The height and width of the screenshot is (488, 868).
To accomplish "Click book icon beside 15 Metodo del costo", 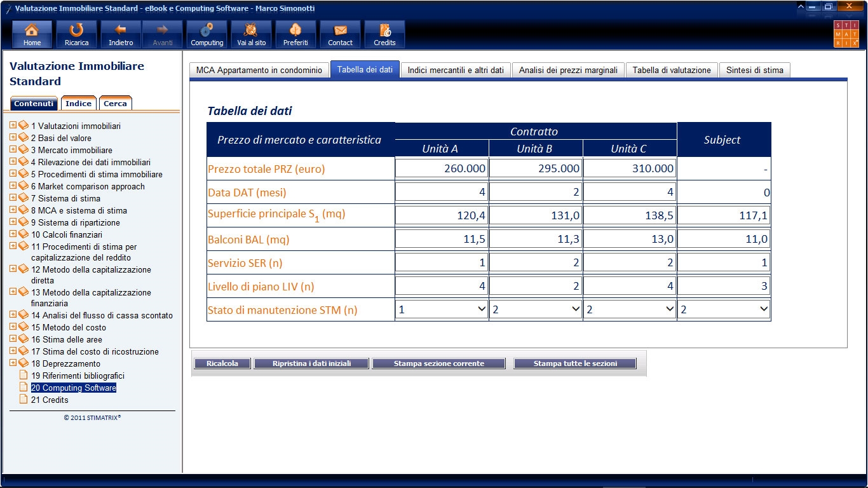I will click(x=24, y=327).
